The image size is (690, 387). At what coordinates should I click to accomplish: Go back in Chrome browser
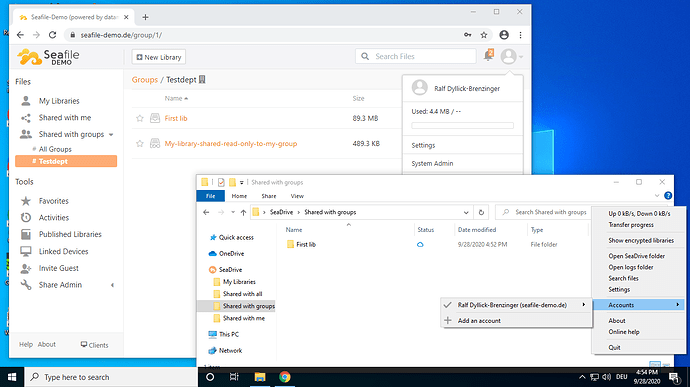[x=20, y=35]
